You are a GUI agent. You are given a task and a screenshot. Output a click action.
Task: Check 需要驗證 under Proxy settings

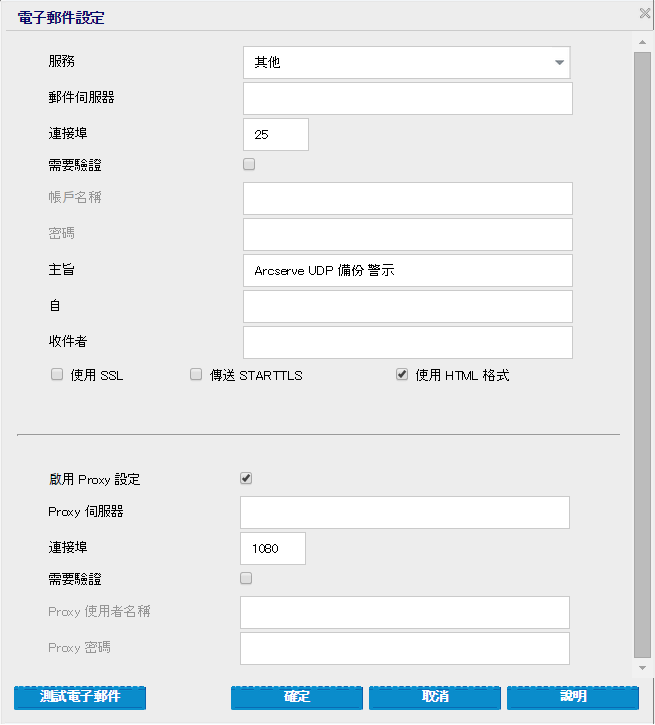coord(246,578)
